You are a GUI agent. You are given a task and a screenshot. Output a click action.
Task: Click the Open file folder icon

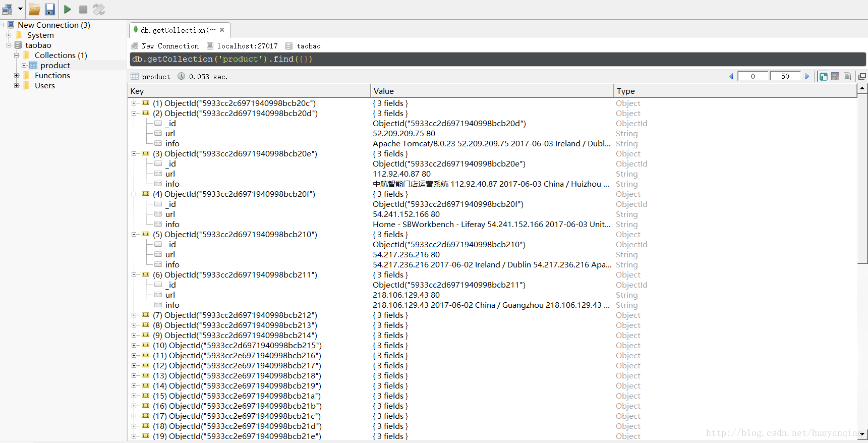pyautogui.click(x=34, y=9)
